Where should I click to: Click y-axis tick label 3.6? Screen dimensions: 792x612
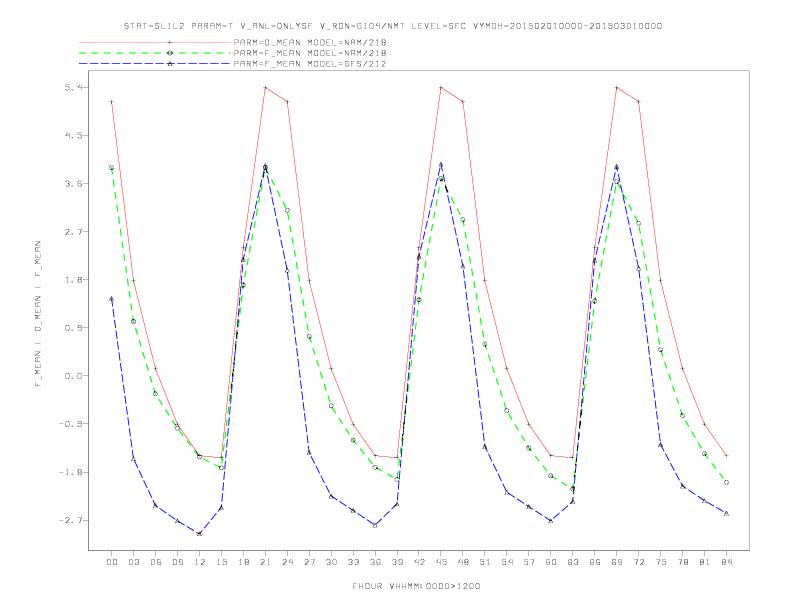[x=73, y=183]
